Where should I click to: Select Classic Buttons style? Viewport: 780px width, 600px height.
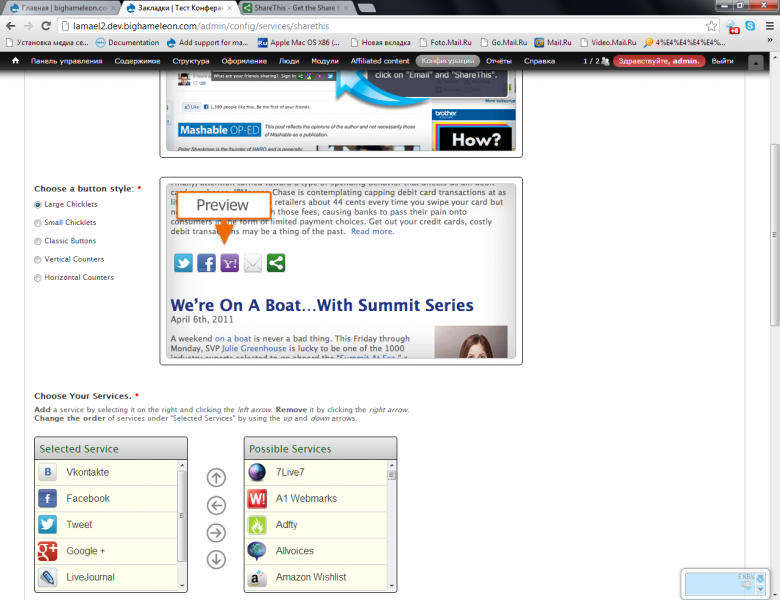pos(38,241)
